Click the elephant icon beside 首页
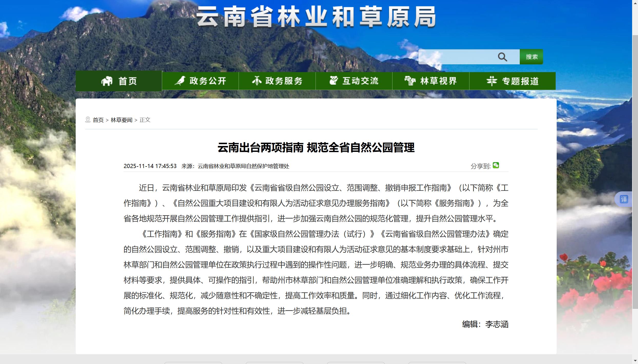 [107, 81]
